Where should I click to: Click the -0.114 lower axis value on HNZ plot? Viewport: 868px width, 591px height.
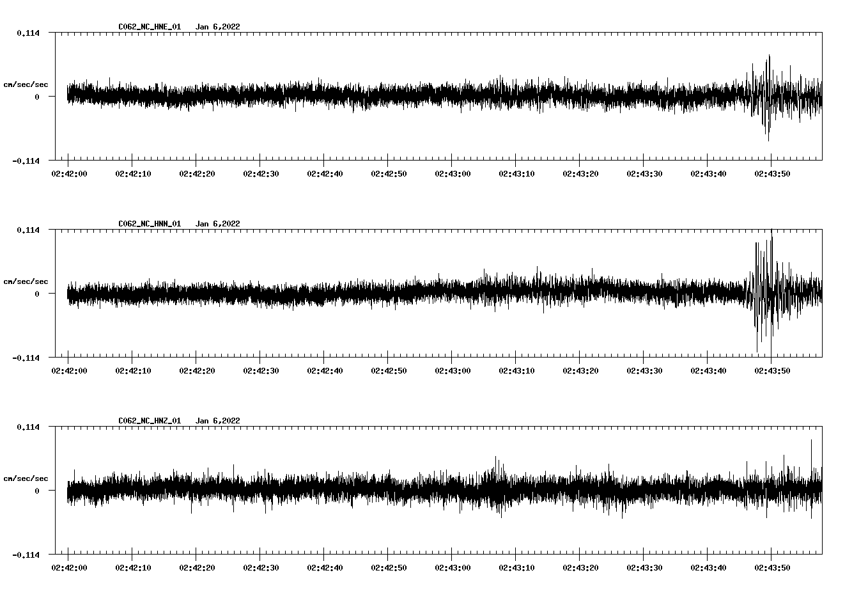[26, 555]
